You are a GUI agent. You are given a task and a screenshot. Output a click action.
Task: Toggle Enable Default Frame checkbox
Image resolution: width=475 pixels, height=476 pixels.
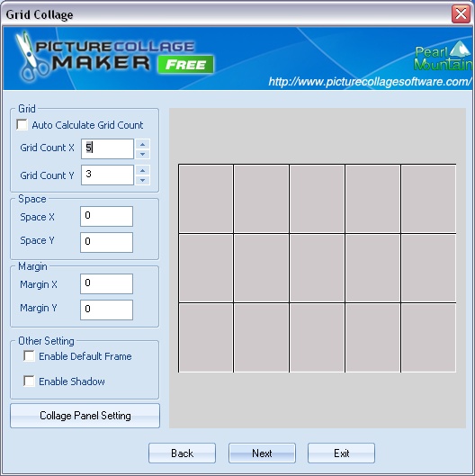(x=29, y=355)
